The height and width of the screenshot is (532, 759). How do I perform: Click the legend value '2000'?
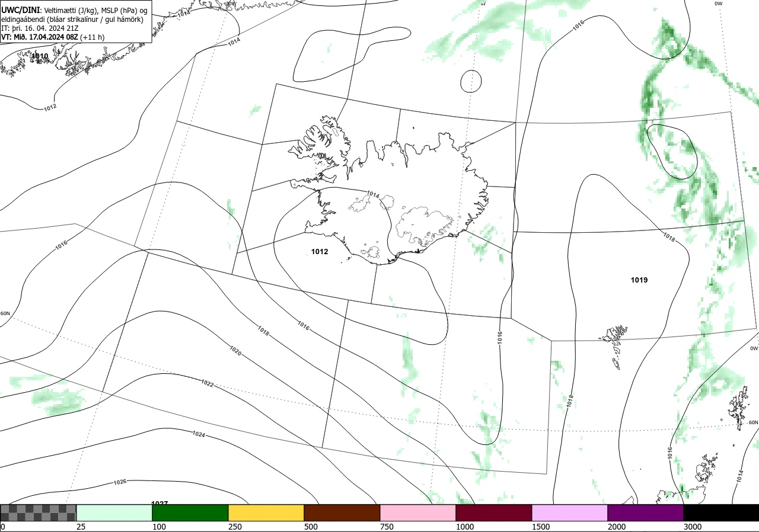[617, 527]
